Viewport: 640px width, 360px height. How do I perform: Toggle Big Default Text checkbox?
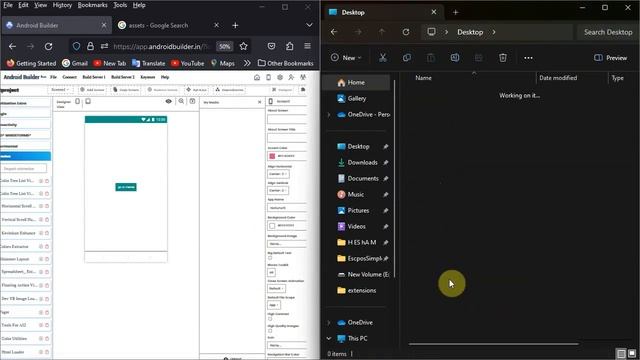(270, 258)
